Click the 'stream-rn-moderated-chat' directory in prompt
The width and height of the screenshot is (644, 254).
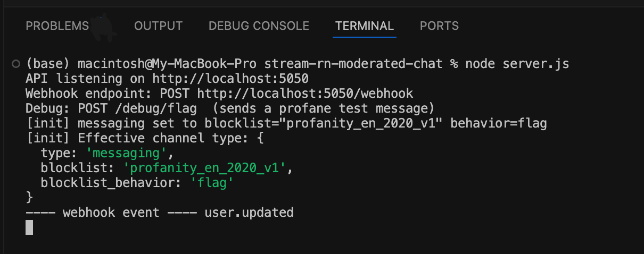point(353,64)
